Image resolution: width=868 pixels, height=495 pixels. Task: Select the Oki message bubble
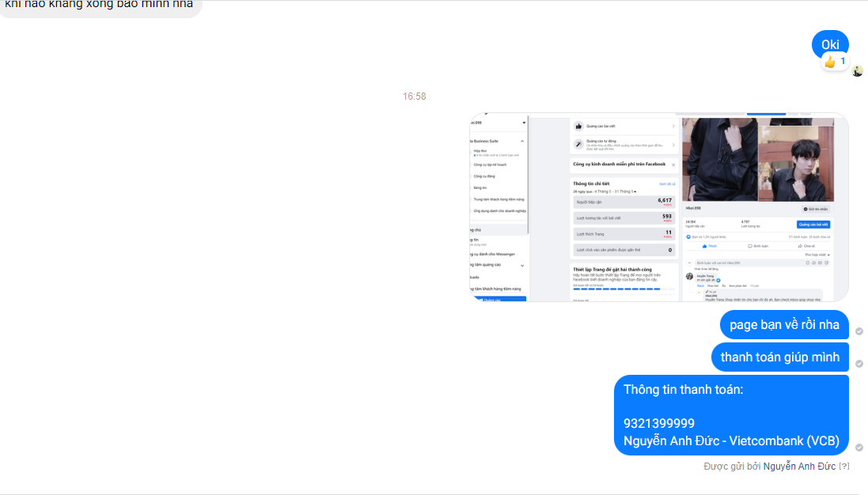(x=830, y=45)
